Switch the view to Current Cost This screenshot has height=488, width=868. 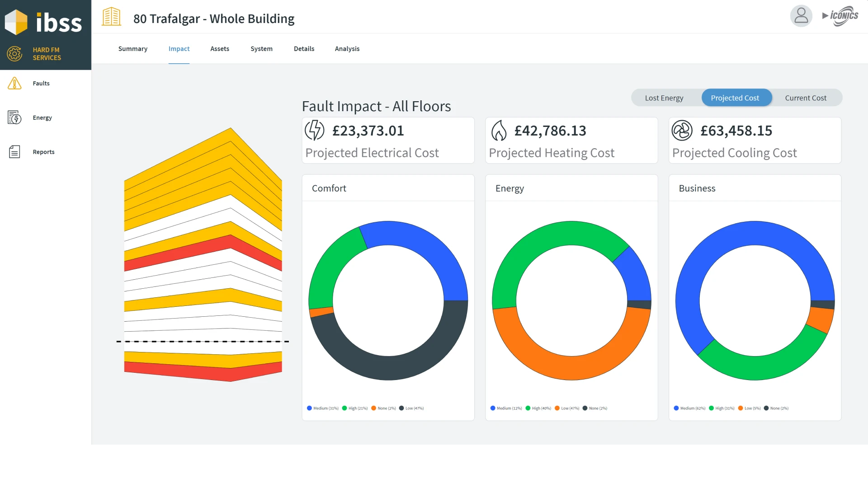[805, 98]
